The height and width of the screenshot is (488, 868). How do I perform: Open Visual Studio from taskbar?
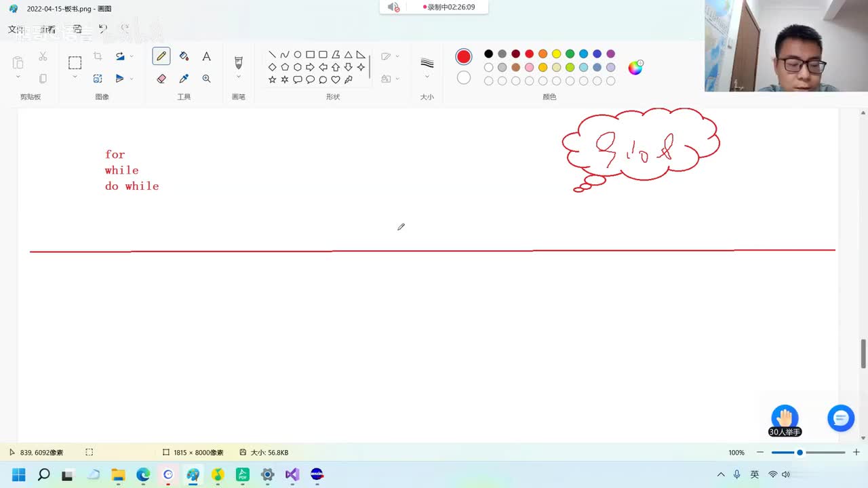pos(292,474)
